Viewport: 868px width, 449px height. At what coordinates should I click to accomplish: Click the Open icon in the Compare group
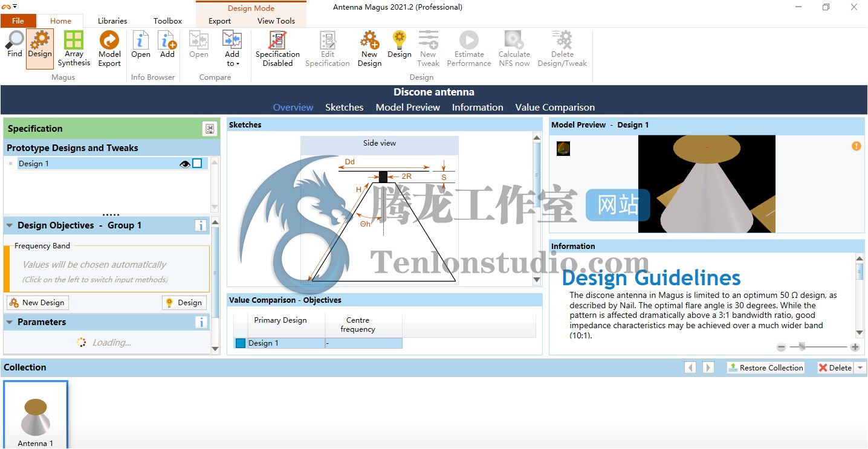click(x=199, y=40)
